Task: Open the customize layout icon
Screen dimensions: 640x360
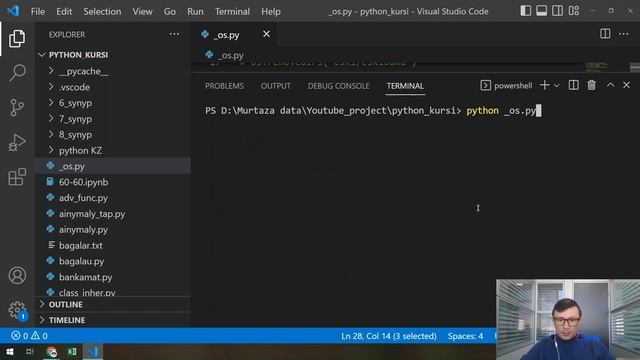Action: pos(574,11)
